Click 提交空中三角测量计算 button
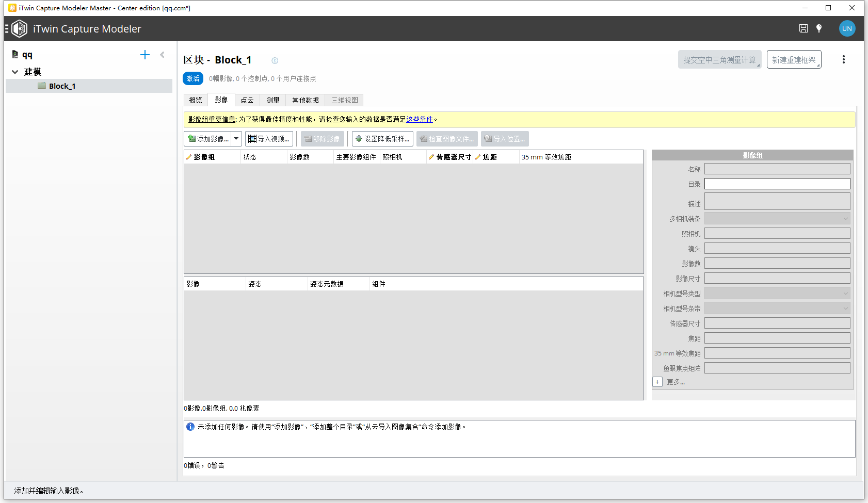This screenshot has height=503, width=868. tap(720, 59)
